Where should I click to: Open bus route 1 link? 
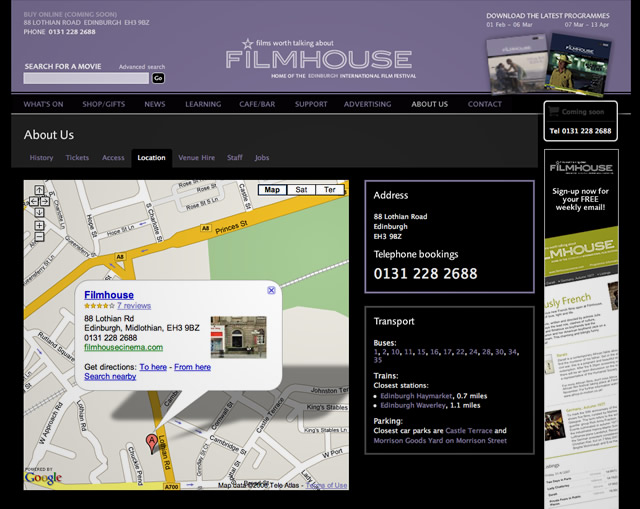376,352
